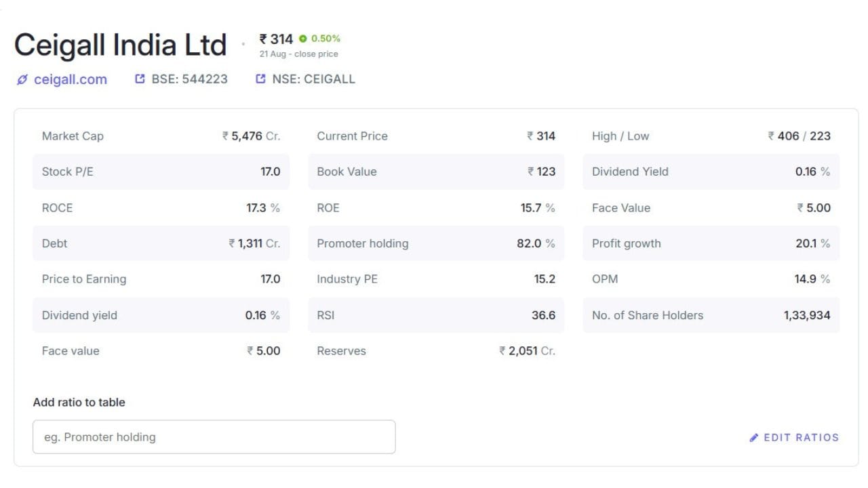Click the 0.50% price change value
This screenshot has height=488, width=868.
(x=326, y=39)
